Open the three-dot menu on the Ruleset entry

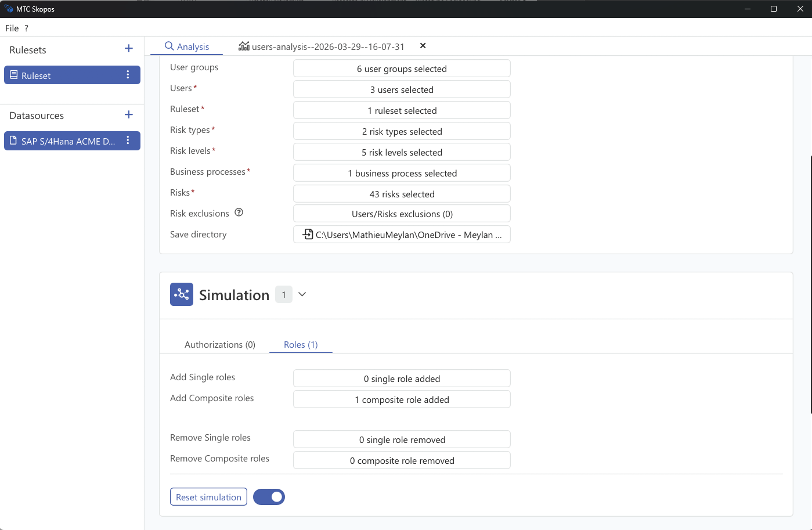click(127, 74)
